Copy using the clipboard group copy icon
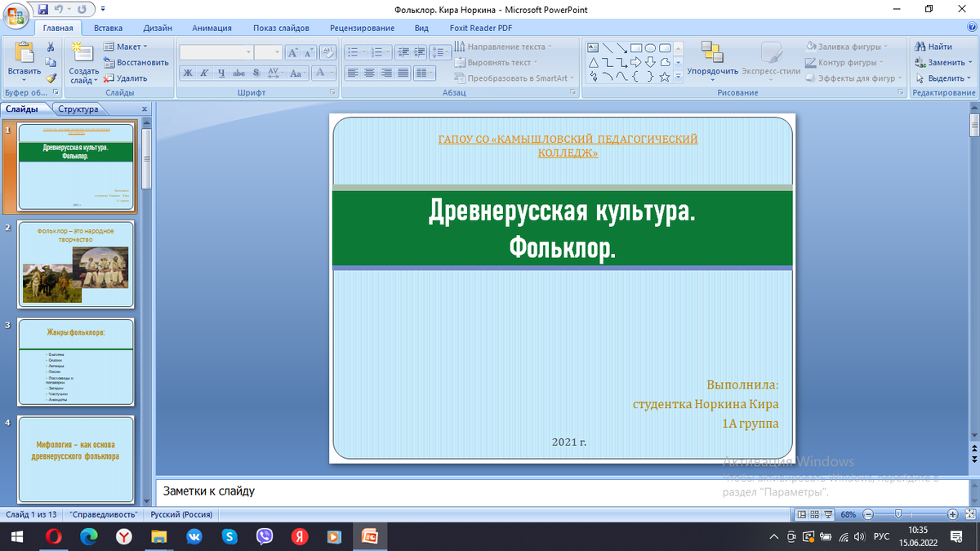Viewport: 980px width, 551px height. tap(51, 63)
